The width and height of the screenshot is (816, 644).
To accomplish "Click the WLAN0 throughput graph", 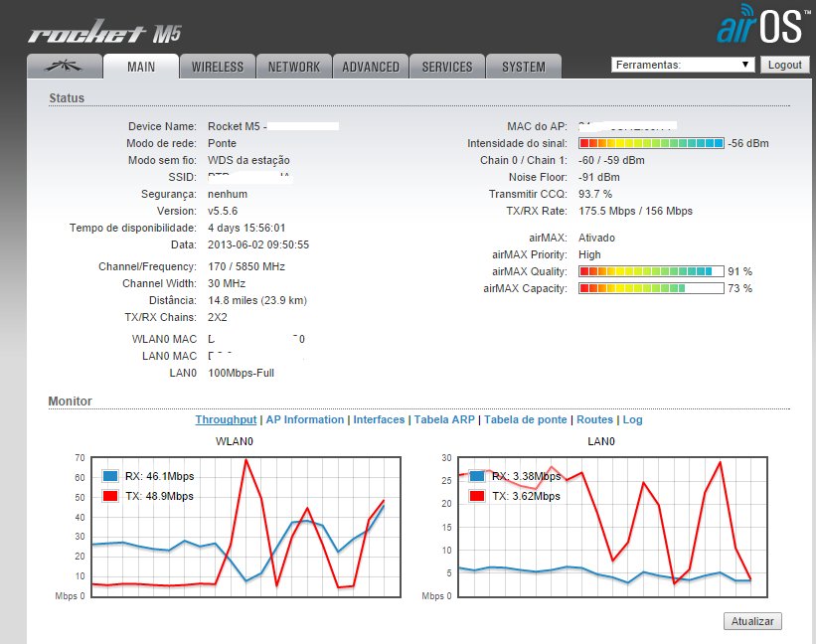I will click(x=245, y=527).
